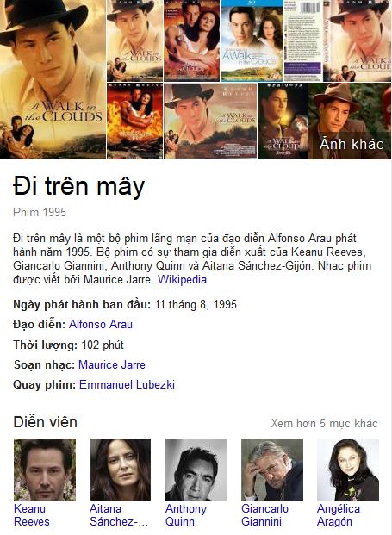
Task: Open the Keanu Reeves name link
Action: click(x=31, y=515)
